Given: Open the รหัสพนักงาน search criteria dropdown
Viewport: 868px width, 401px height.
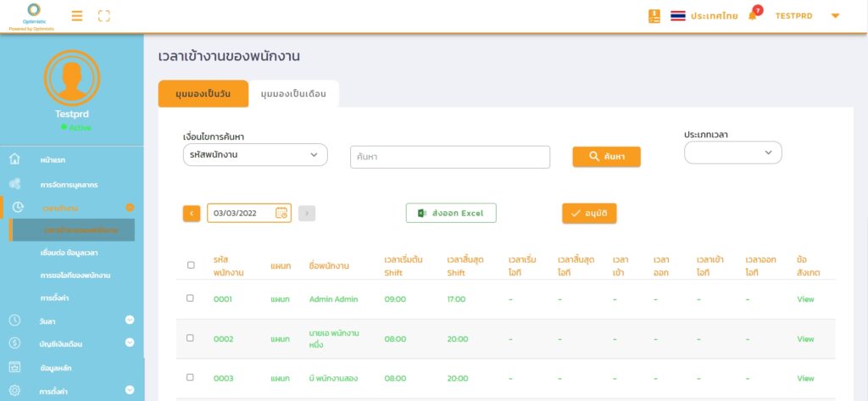Looking at the screenshot, I should coord(255,154).
